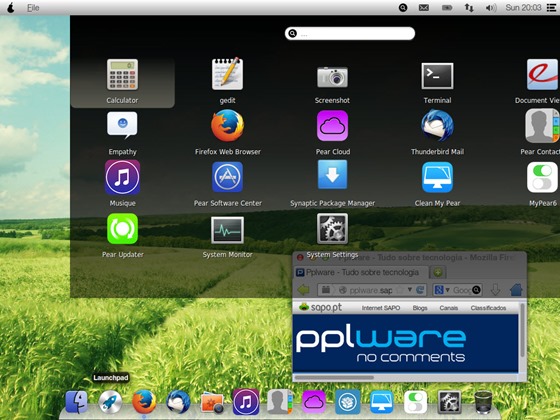Click the Finder icon in dock
560x420 pixels.
pyautogui.click(x=76, y=402)
